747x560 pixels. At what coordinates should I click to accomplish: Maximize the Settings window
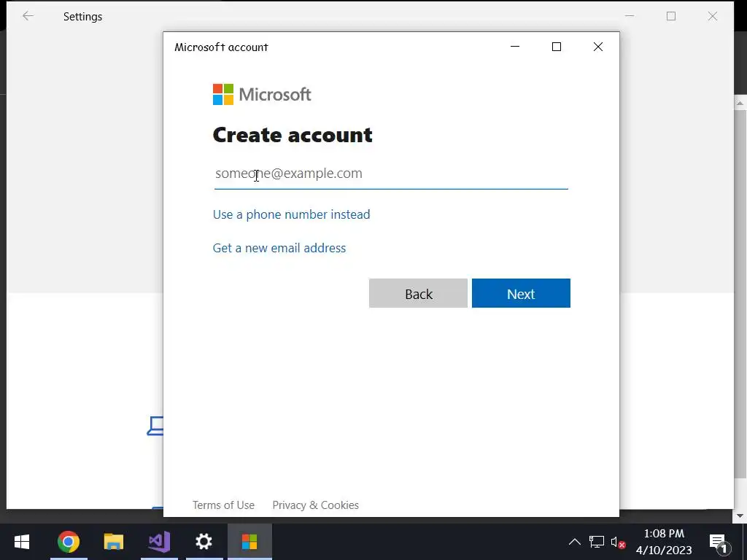coord(671,16)
